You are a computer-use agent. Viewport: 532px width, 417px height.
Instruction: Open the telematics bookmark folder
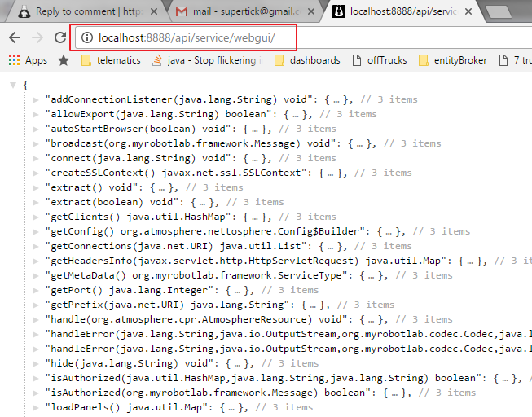pyautogui.click(x=111, y=60)
